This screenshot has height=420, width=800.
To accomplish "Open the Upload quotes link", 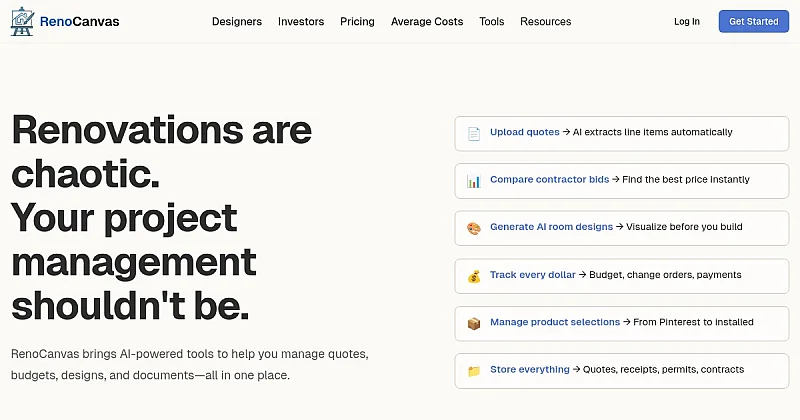I will tap(524, 132).
